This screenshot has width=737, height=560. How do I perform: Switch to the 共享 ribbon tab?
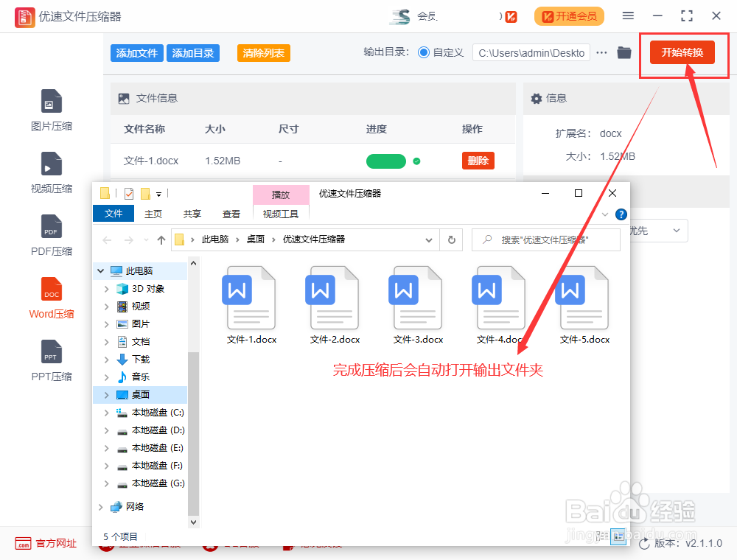coord(192,214)
